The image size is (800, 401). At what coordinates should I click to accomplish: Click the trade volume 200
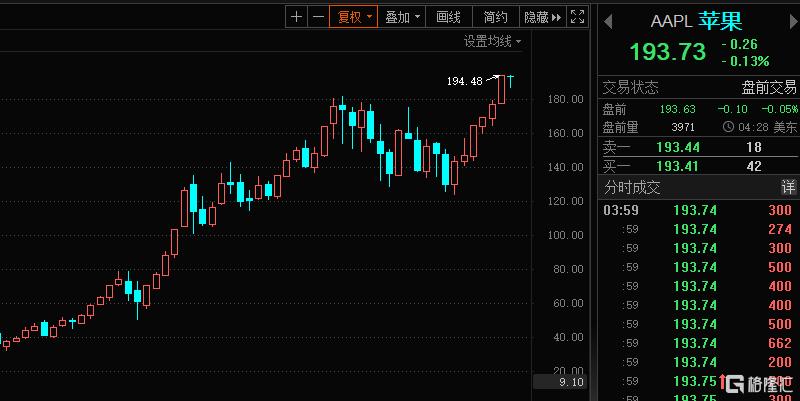pyautogui.click(x=780, y=362)
